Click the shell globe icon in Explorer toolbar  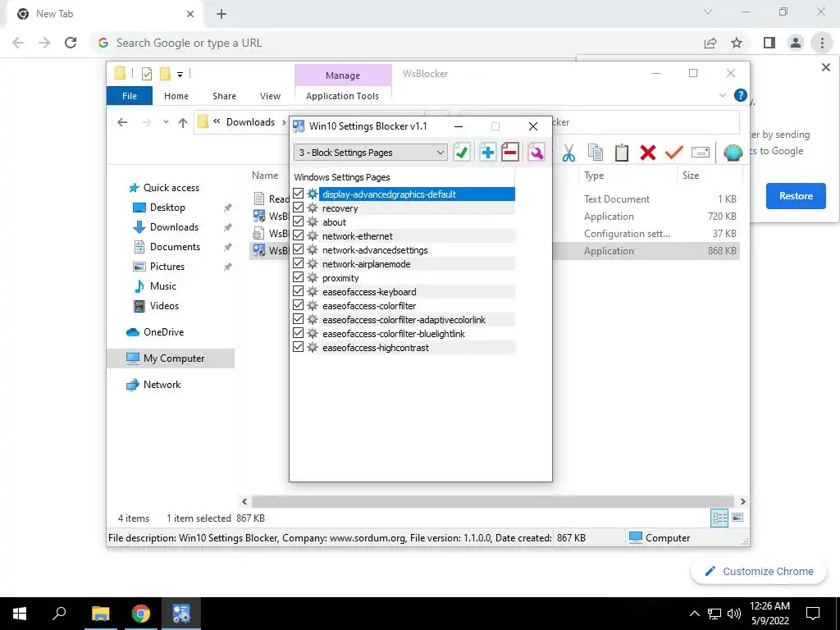coord(733,153)
